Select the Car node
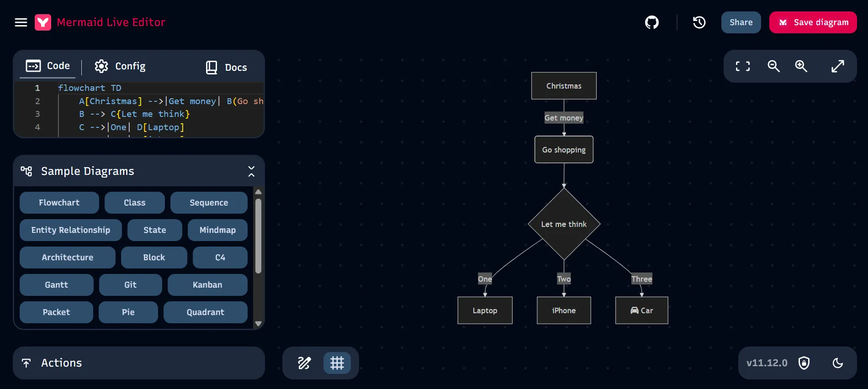Viewport: 868px width, 389px height. pyautogui.click(x=641, y=310)
